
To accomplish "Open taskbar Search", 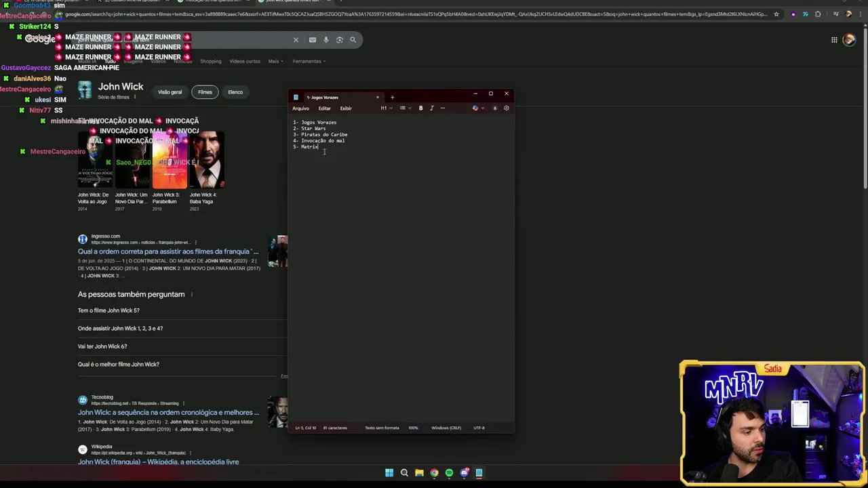I will [x=404, y=473].
